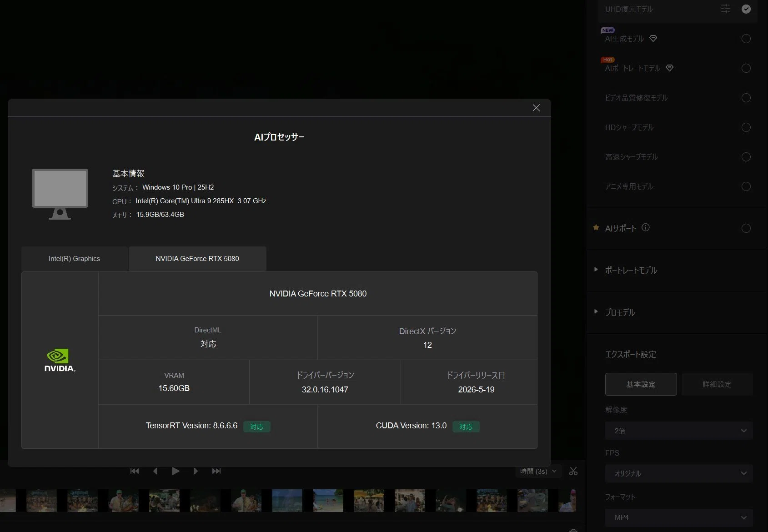Screen dimensions: 768x532
Task: Expand the プロモデル section
Action: point(596,312)
